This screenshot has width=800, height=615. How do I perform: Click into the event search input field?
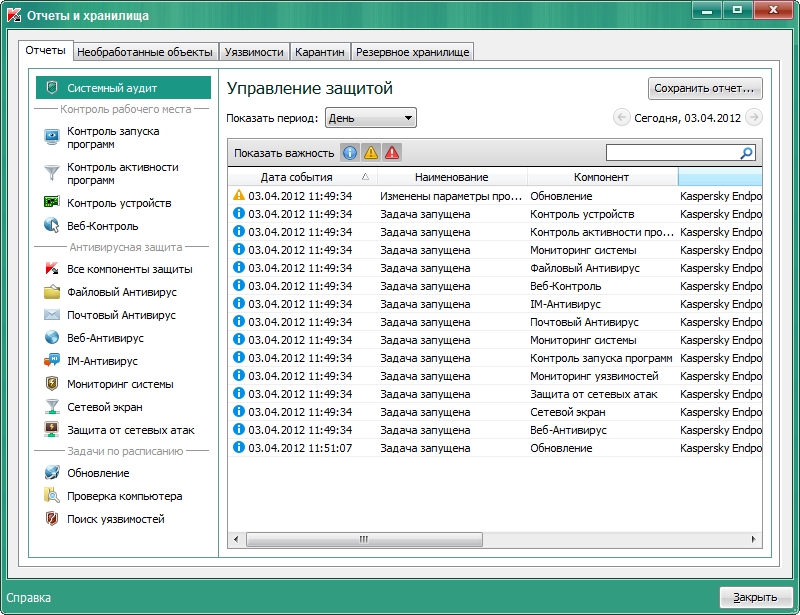(672, 153)
